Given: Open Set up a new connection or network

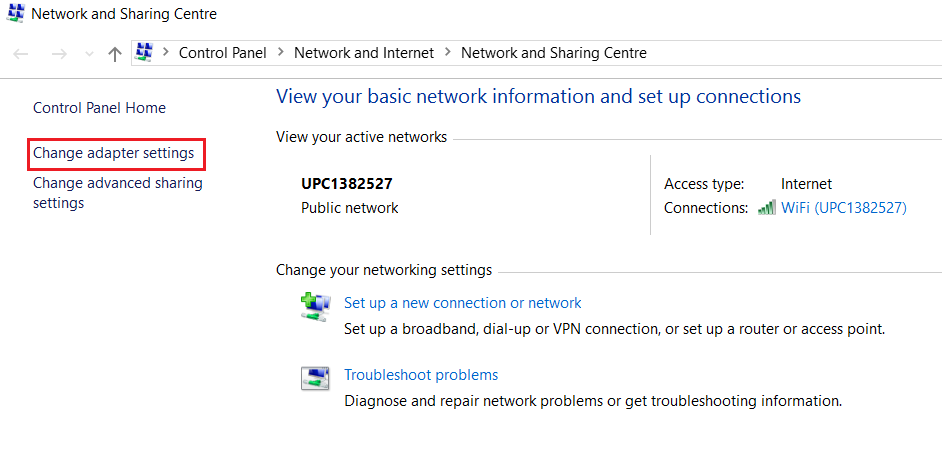Looking at the screenshot, I should (463, 303).
